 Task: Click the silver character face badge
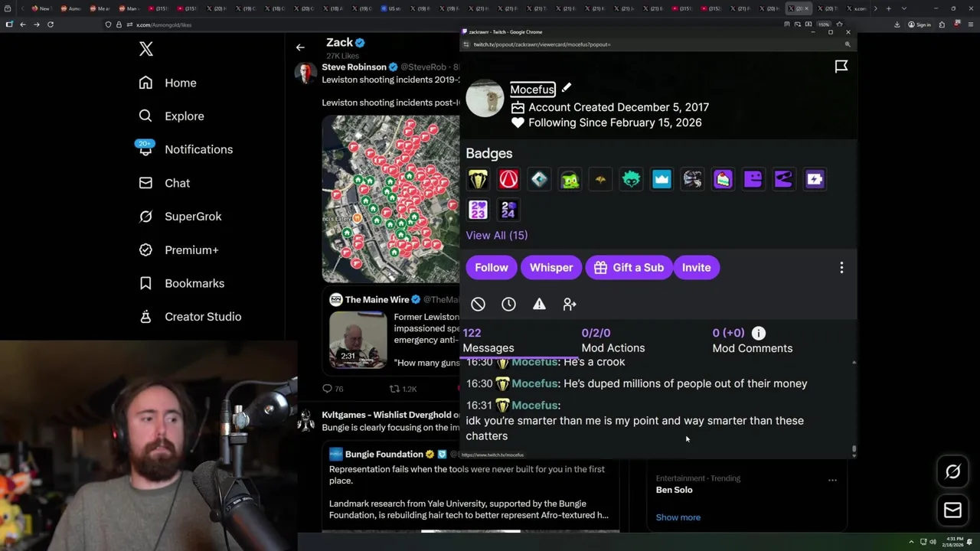click(x=692, y=179)
